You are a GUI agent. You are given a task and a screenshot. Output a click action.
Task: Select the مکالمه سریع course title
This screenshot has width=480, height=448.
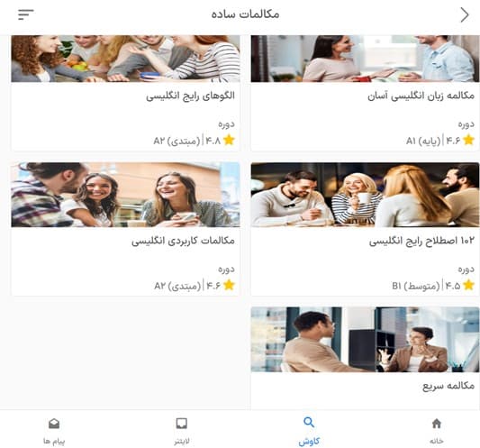(448, 386)
